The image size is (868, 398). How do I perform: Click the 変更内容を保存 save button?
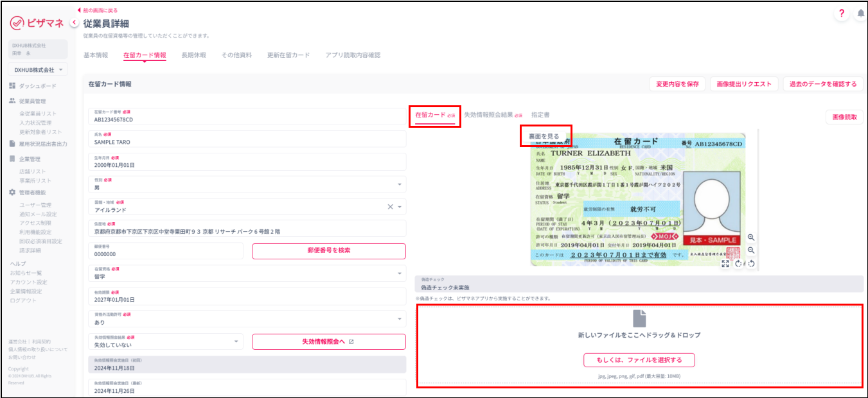coord(677,83)
